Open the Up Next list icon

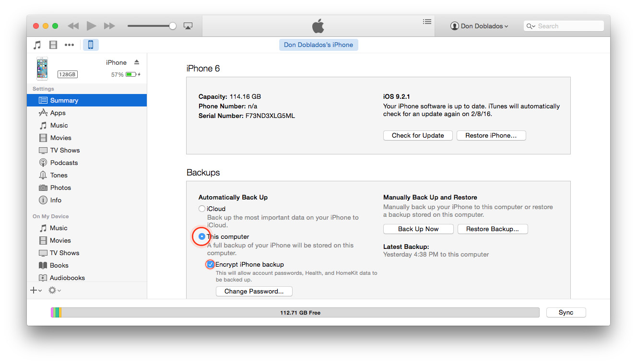[x=427, y=22]
